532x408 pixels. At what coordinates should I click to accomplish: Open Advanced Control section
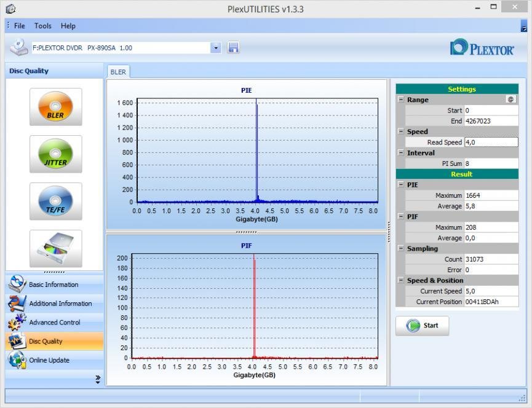point(54,322)
